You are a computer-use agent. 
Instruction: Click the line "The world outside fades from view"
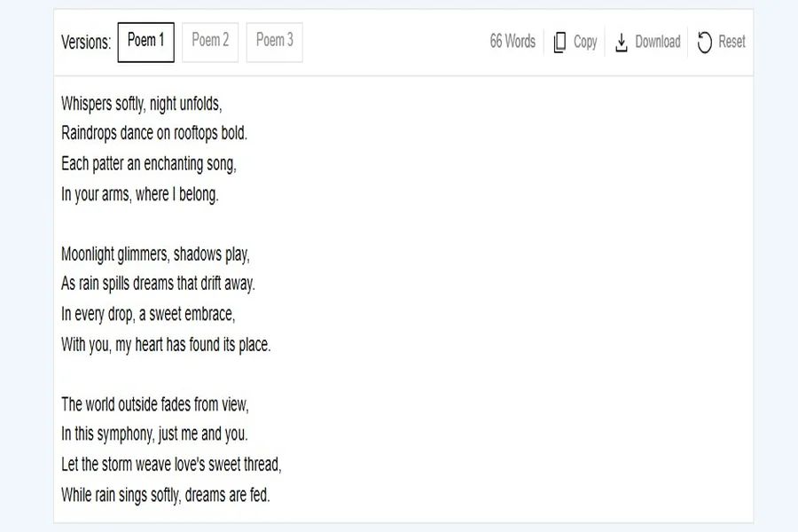[155, 404]
